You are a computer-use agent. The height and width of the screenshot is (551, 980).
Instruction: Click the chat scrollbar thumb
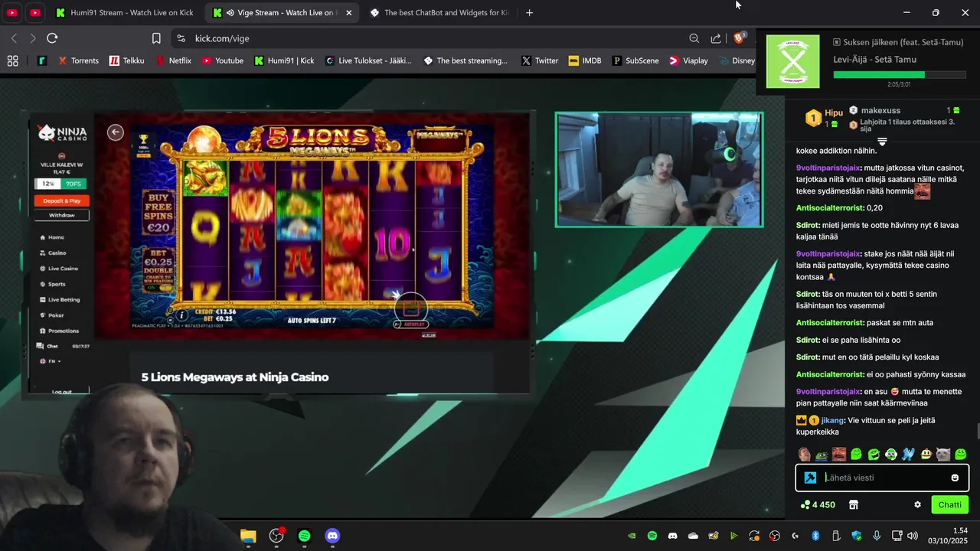977,432
